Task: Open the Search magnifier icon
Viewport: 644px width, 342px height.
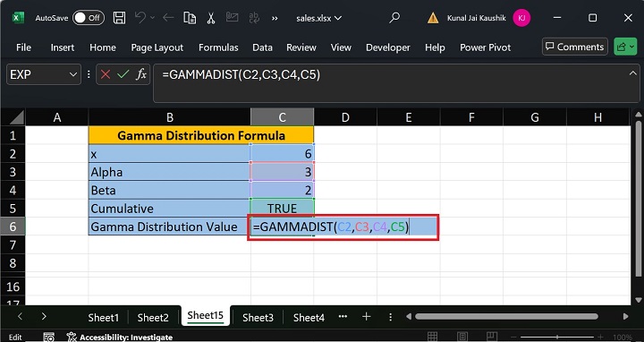Action: [394, 17]
